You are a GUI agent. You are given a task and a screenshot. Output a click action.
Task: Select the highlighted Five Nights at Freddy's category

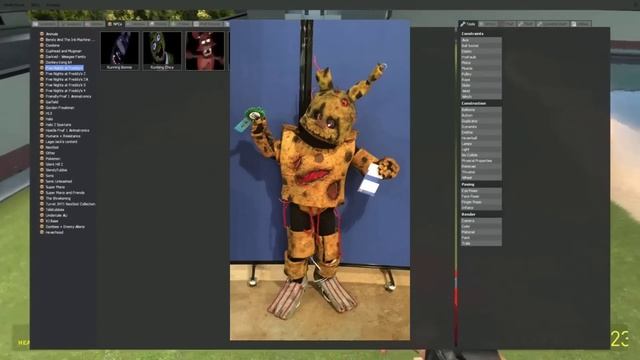pos(64,68)
